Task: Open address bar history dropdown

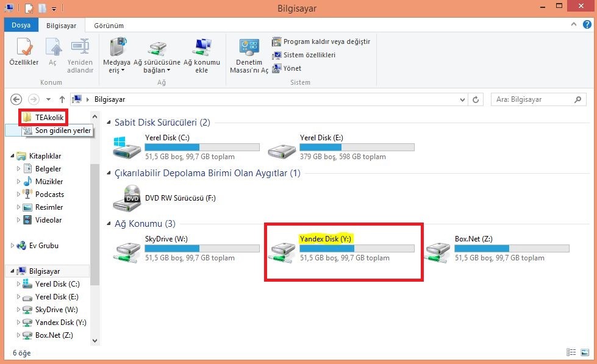Action: pyautogui.click(x=462, y=100)
